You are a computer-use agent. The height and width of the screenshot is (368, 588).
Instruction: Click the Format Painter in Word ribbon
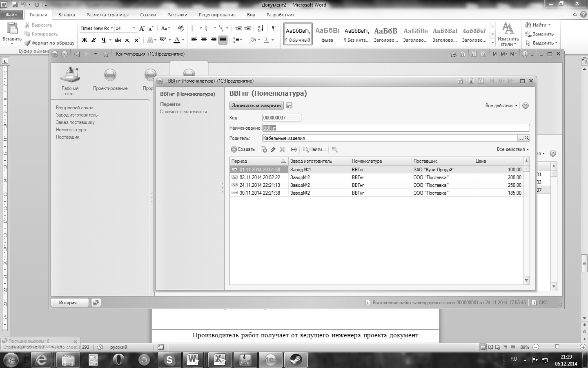[49, 43]
